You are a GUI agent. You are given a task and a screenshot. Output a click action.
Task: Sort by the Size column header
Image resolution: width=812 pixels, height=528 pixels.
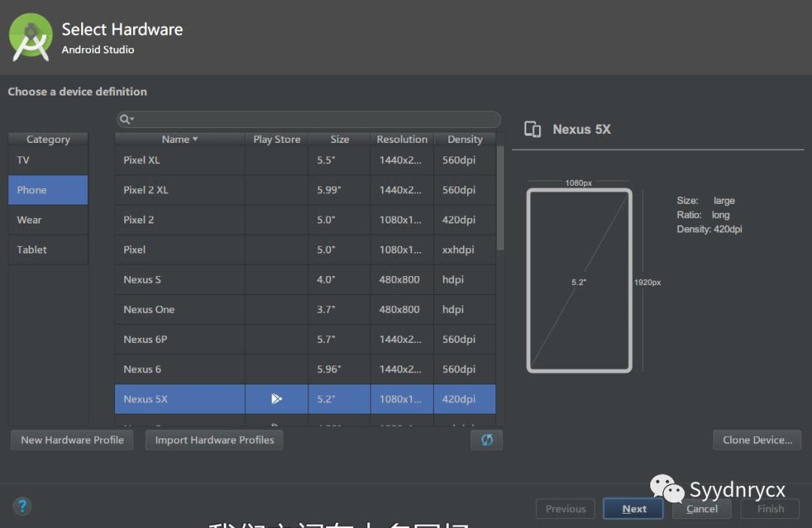[x=340, y=139]
